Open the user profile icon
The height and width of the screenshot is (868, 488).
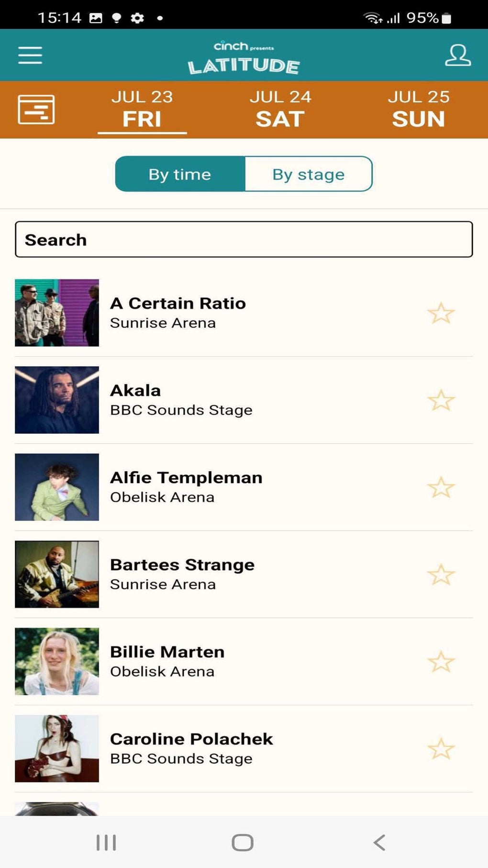(x=457, y=55)
